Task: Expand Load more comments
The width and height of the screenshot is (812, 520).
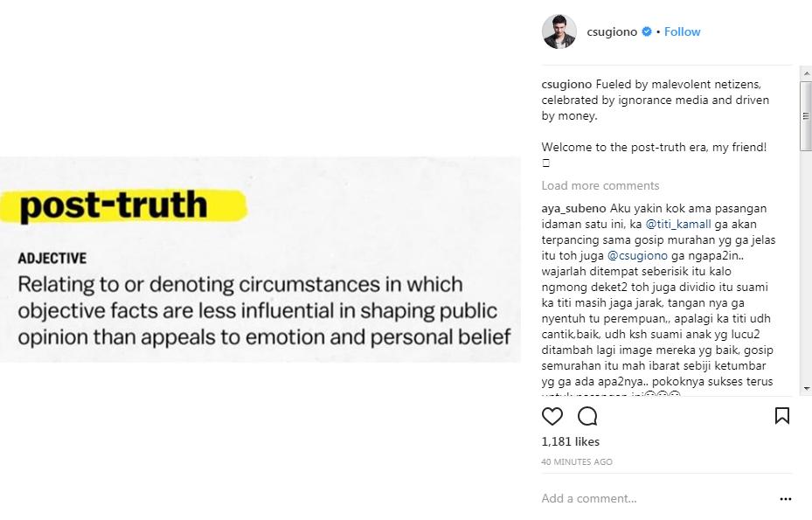Action: (x=600, y=185)
